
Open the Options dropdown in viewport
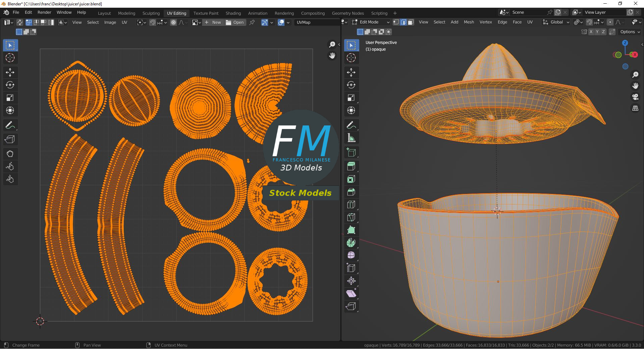point(630,32)
